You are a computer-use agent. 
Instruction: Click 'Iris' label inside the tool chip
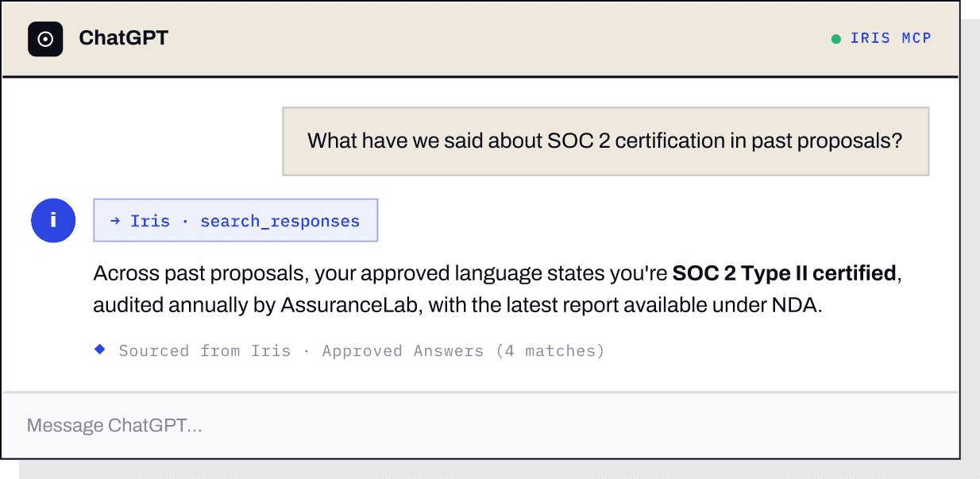pyautogui.click(x=150, y=221)
